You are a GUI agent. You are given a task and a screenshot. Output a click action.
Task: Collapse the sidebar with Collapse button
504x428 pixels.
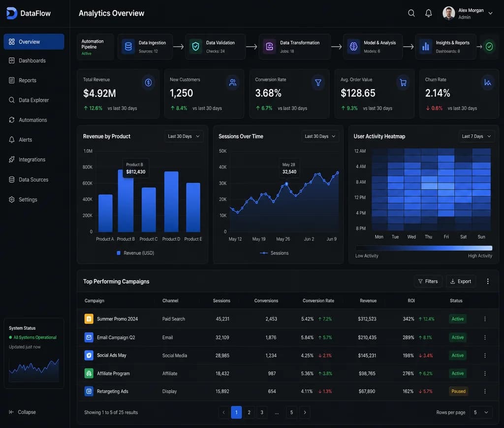click(23, 412)
